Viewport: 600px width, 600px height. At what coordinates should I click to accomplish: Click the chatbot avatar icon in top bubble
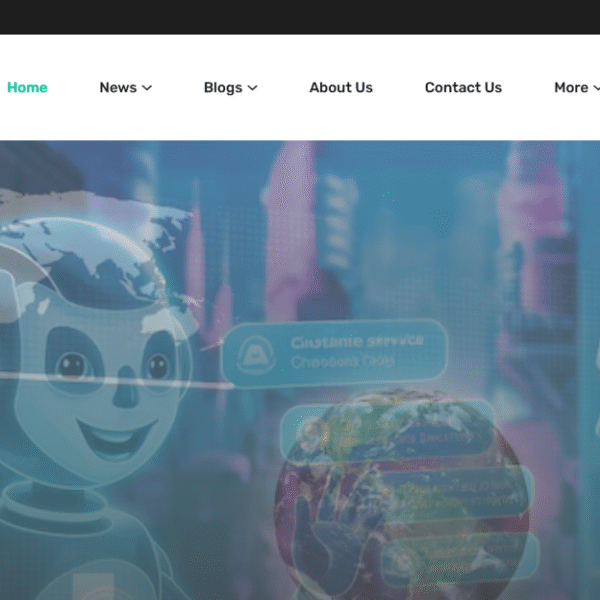pos(257,353)
